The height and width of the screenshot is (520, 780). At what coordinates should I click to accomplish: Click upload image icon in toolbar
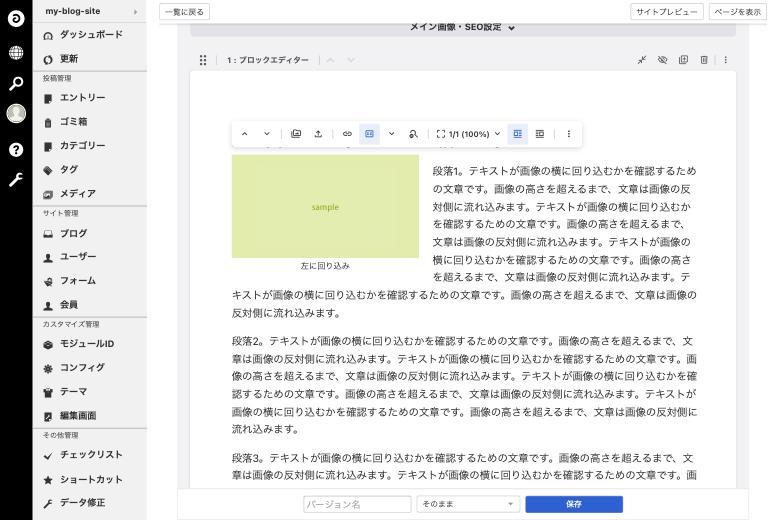pyautogui.click(x=318, y=134)
